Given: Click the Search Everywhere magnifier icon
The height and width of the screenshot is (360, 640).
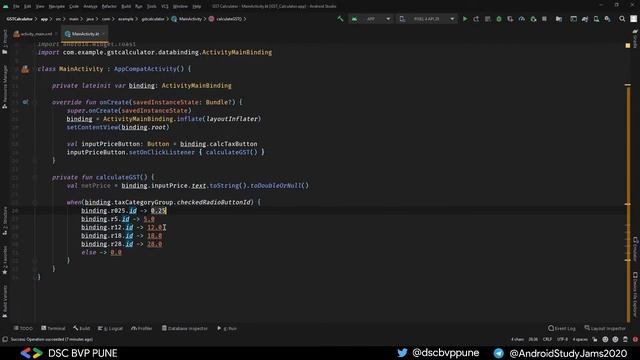Looking at the screenshot, I should [x=622, y=19].
